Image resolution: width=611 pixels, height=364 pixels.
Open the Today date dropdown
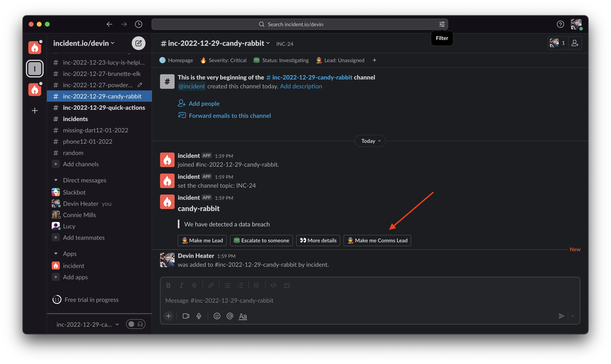[370, 141]
